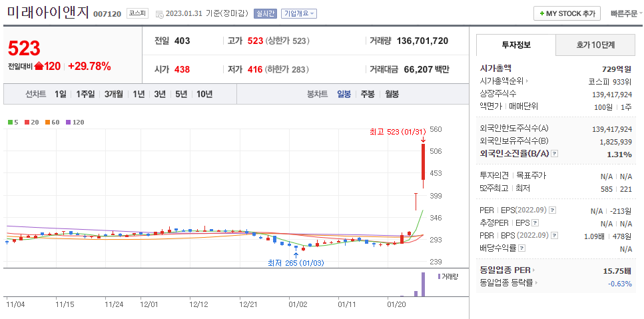The width and height of the screenshot is (644, 319).
Task: Click the 거래량 value 136,701,720
Action: 423,41
